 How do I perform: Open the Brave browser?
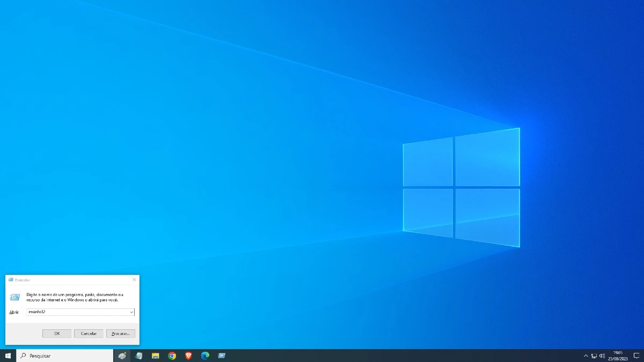click(188, 355)
